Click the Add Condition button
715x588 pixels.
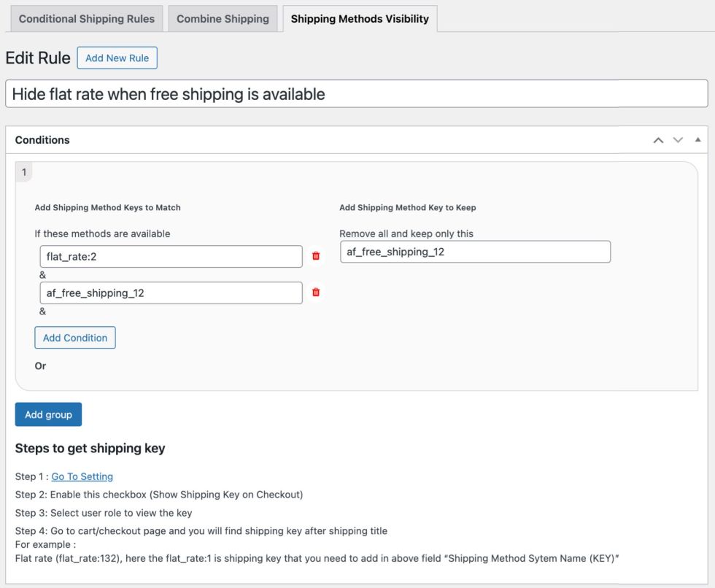pos(75,338)
